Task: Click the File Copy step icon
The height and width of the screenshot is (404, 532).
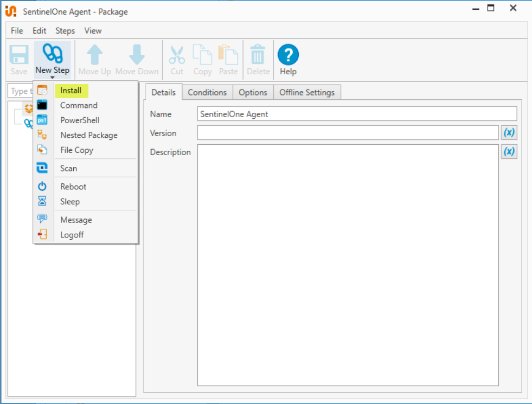Action: click(x=42, y=150)
